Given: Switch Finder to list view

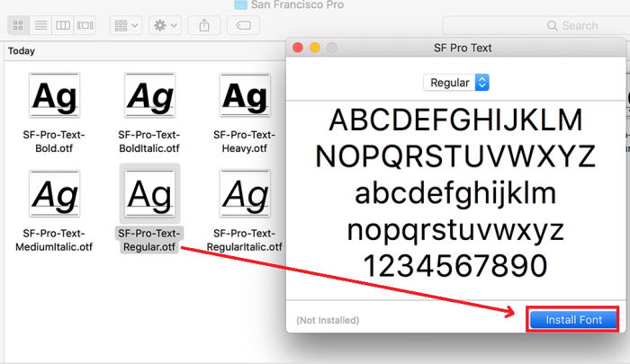Looking at the screenshot, I should click(40, 26).
